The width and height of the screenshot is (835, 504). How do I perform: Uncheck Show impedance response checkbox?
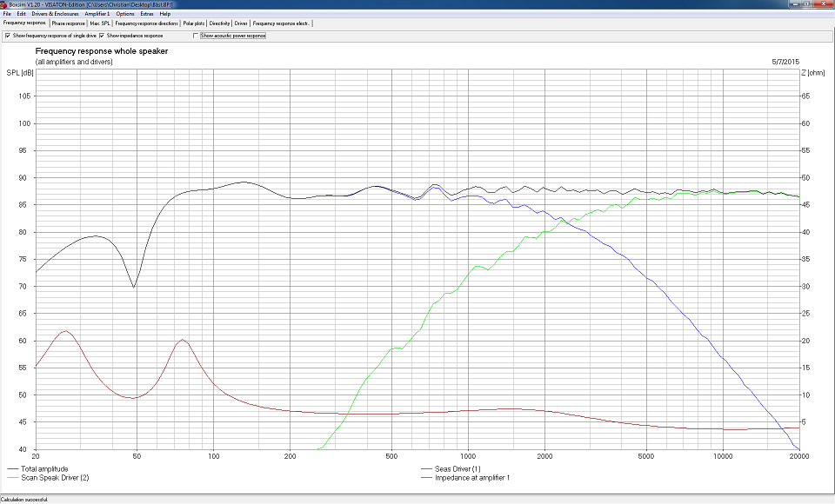pos(102,36)
